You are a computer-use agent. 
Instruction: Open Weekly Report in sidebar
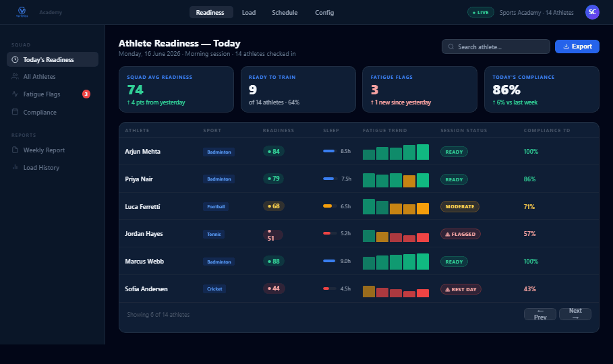pos(53,150)
